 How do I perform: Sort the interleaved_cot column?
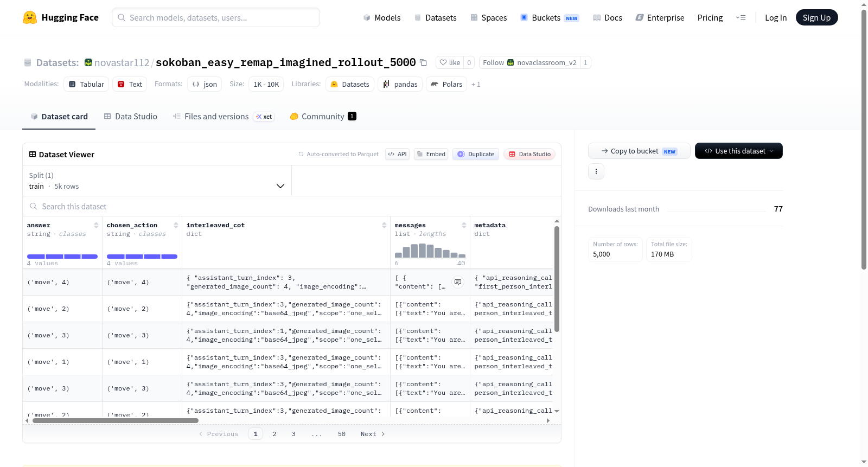tap(384, 225)
